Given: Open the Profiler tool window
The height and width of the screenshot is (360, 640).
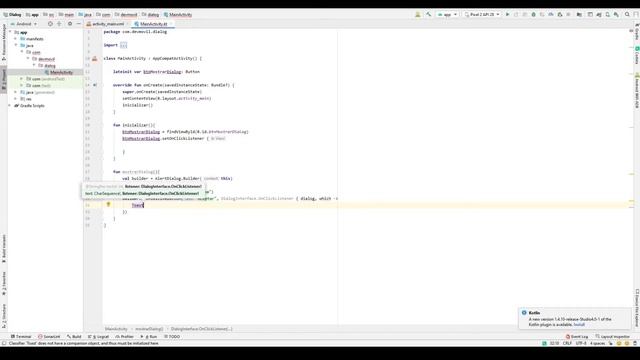Looking at the screenshot, I should tap(124, 337).
